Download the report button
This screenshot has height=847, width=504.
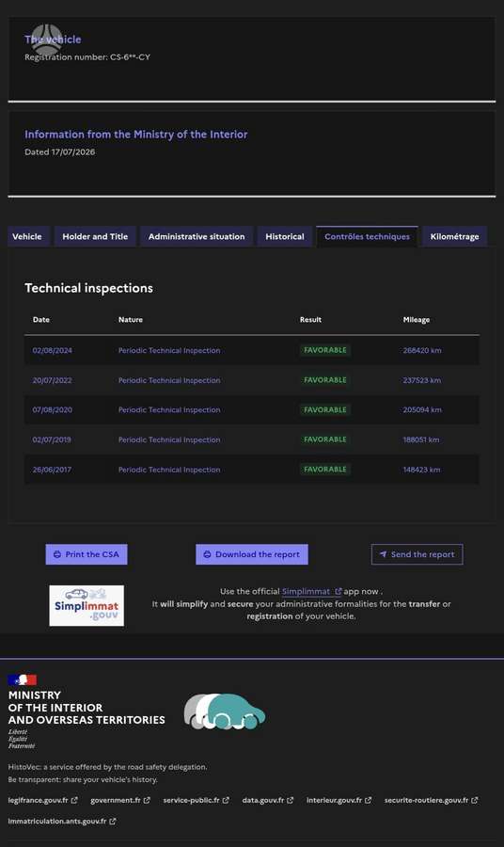click(251, 554)
